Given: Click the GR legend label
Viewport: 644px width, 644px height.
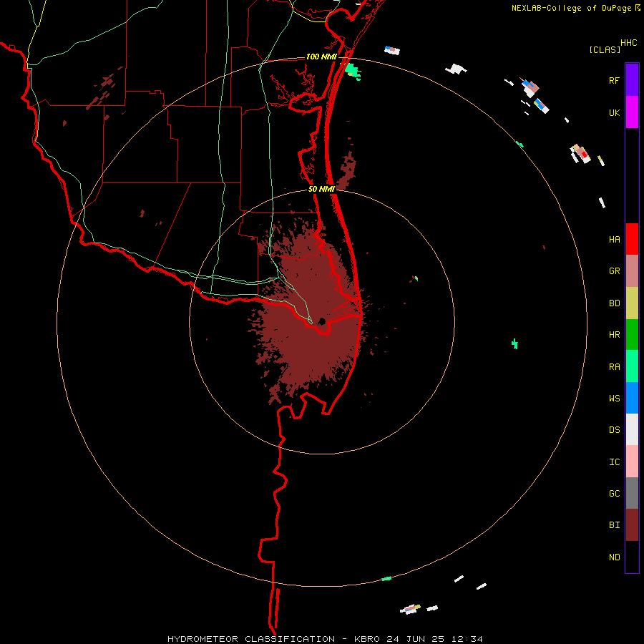Looking at the screenshot, I should [614, 271].
